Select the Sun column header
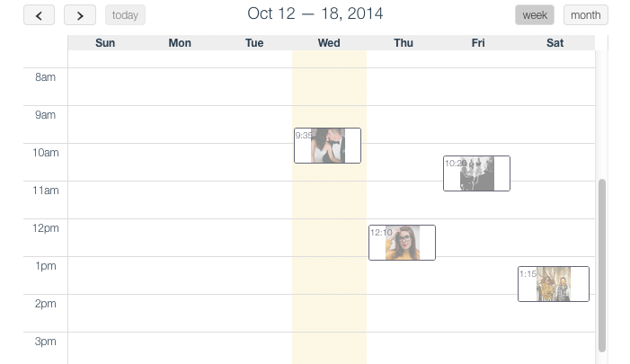The height and width of the screenshot is (364, 630). click(105, 43)
